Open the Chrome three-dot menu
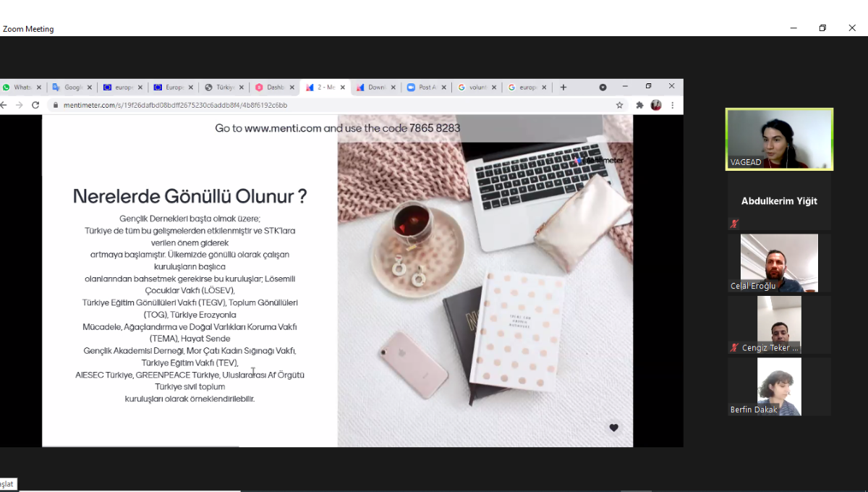Viewport: 868px width, 492px height. click(x=673, y=105)
